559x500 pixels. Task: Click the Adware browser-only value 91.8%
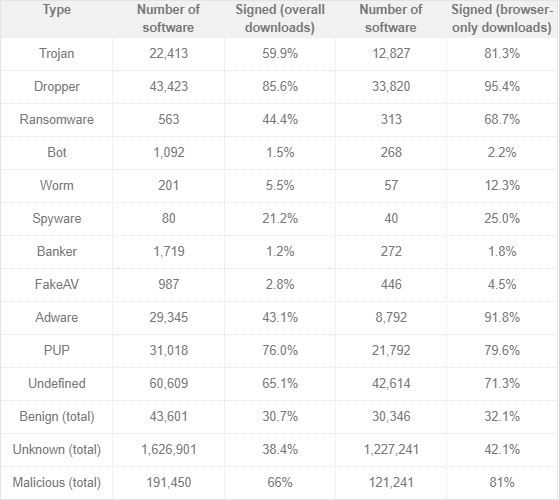point(502,318)
